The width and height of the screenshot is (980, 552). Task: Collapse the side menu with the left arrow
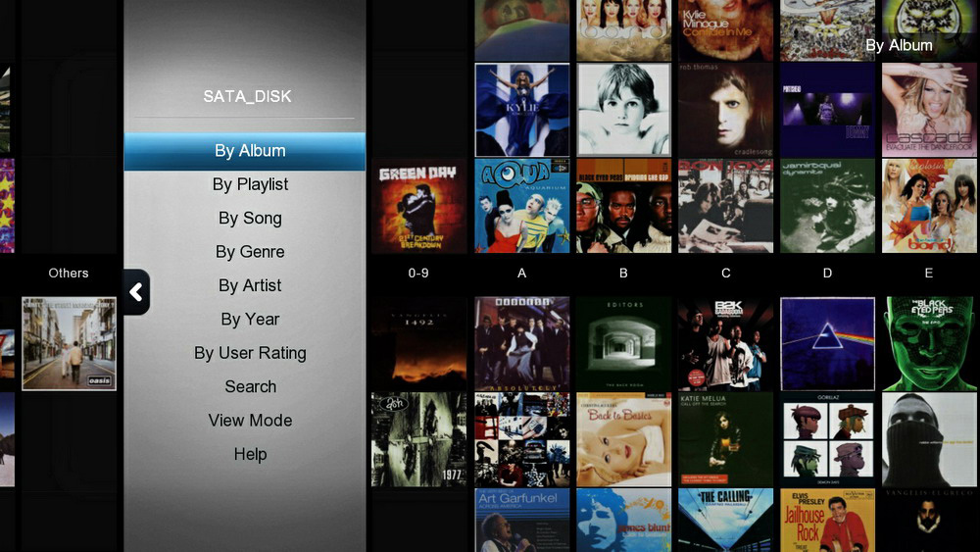click(136, 292)
